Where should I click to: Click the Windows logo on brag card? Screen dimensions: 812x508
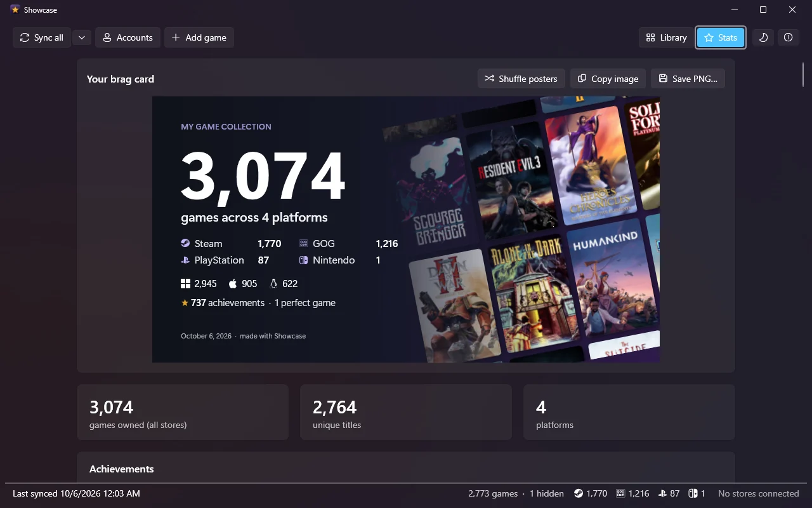tap(185, 283)
